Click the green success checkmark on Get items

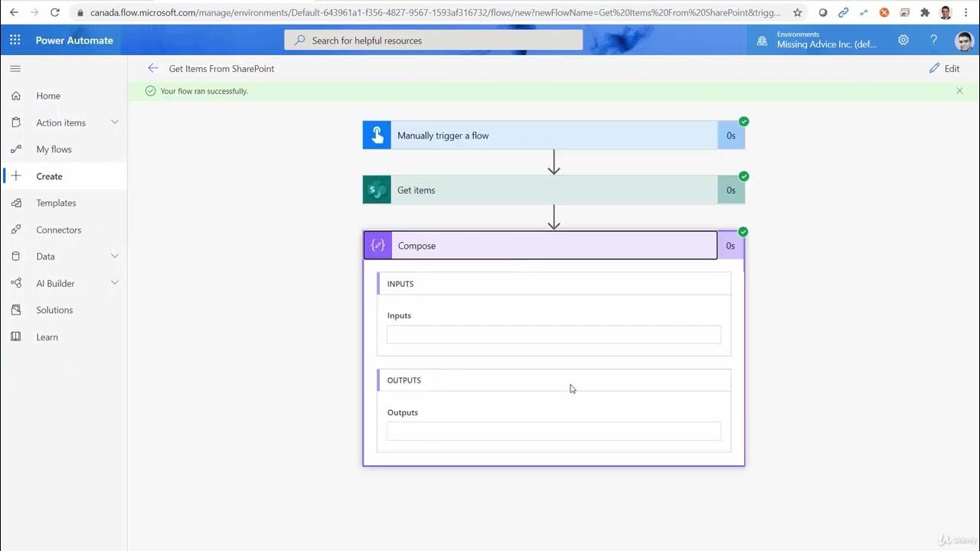click(x=743, y=176)
